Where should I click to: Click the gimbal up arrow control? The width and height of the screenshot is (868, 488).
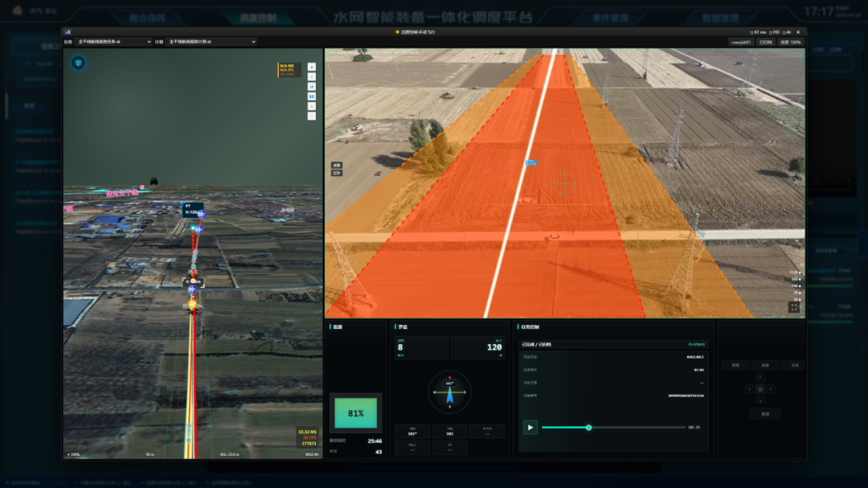760,378
